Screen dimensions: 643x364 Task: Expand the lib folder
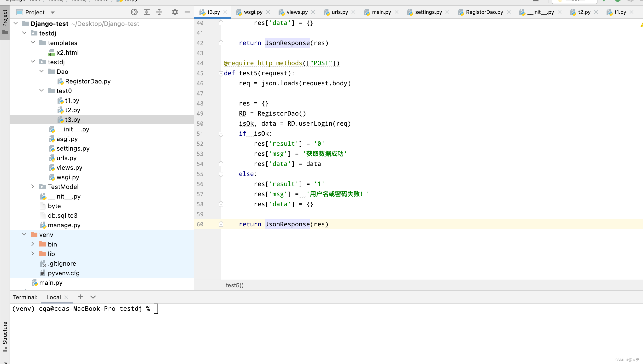pyautogui.click(x=33, y=253)
